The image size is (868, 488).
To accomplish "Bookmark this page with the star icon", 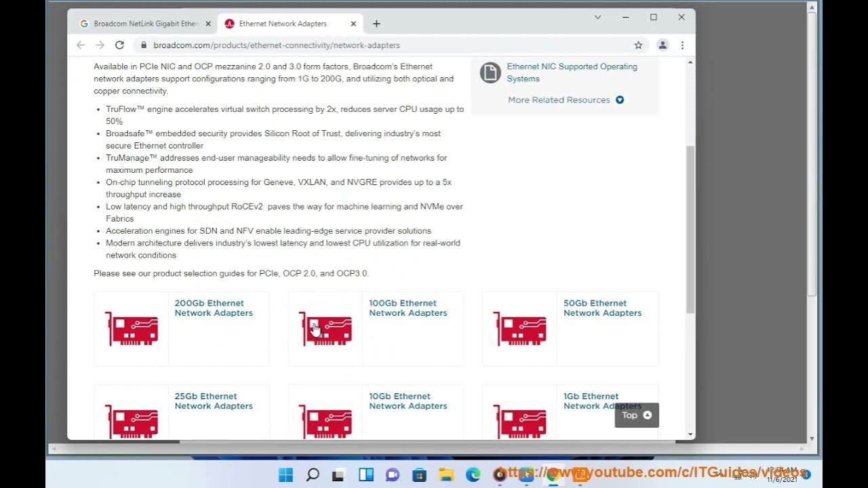I will pyautogui.click(x=638, y=45).
